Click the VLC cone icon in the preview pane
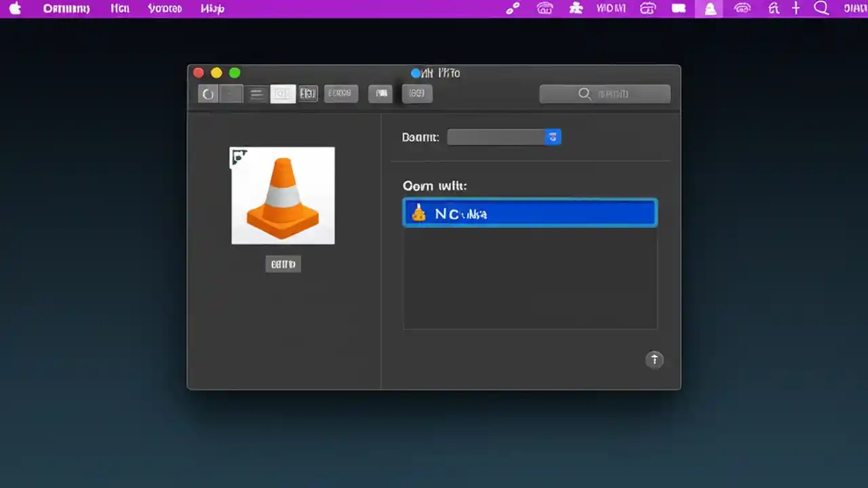This screenshot has width=868, height=488. (x=282, y=195)
